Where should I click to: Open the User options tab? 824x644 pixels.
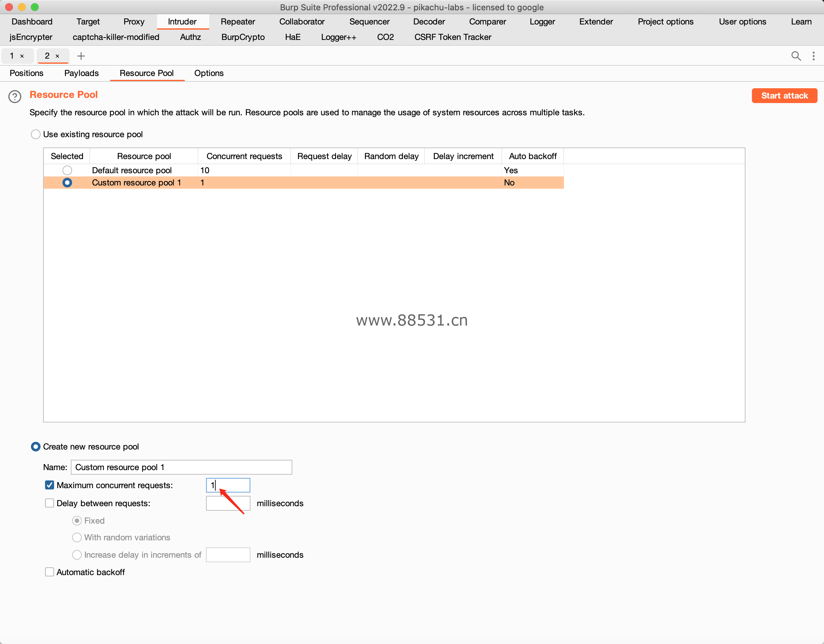tap(742, 22)
